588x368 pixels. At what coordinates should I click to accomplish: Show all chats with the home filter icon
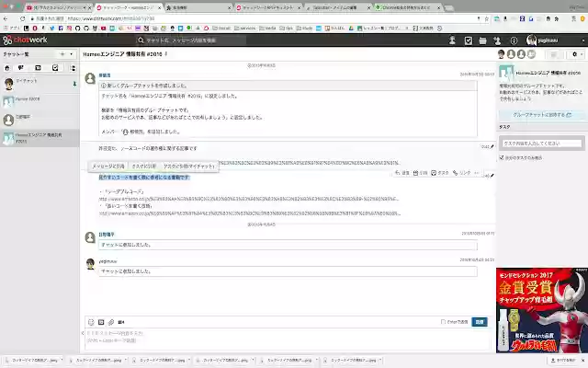tap(7, 68)
